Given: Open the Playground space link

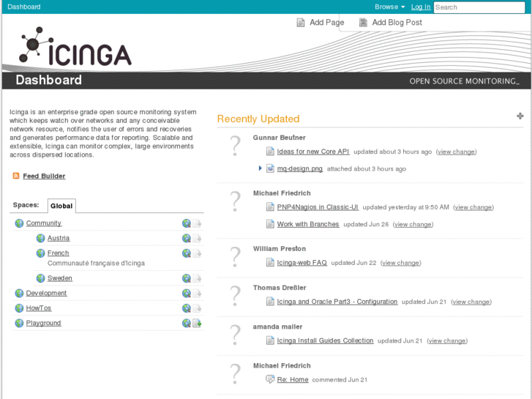Looking at the screenshot, I should coord(43,323).
